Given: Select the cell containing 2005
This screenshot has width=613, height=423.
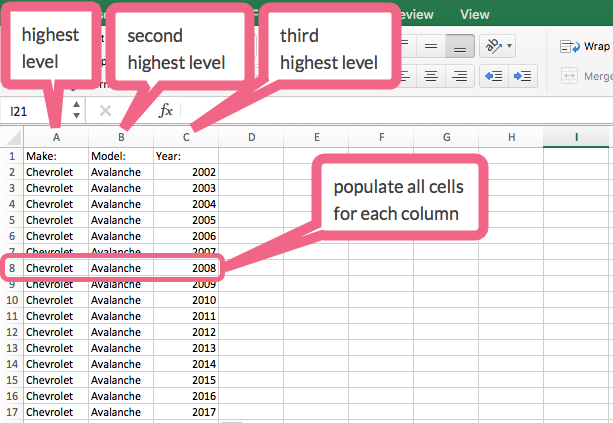Looking at the screenshot, I should pyautogui.click(x=186, y=220).
